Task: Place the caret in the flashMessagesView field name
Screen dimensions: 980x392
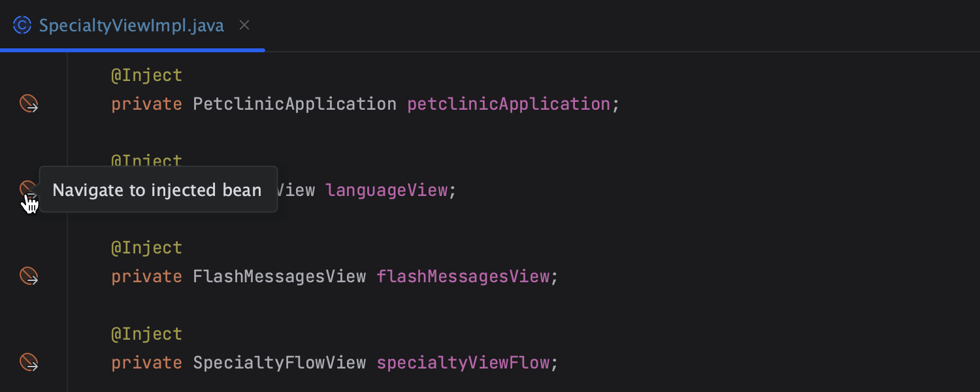Action: click(463, 276)
